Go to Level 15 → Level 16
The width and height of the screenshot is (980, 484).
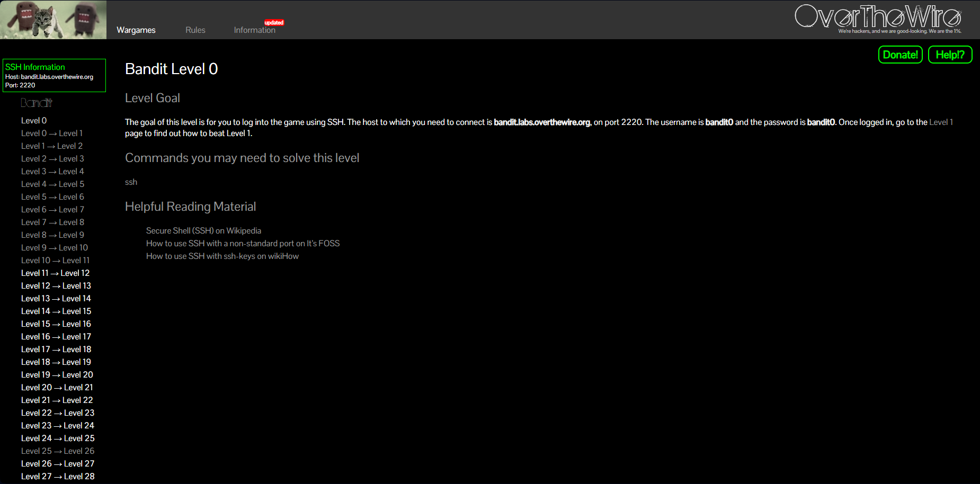(56, 324)
